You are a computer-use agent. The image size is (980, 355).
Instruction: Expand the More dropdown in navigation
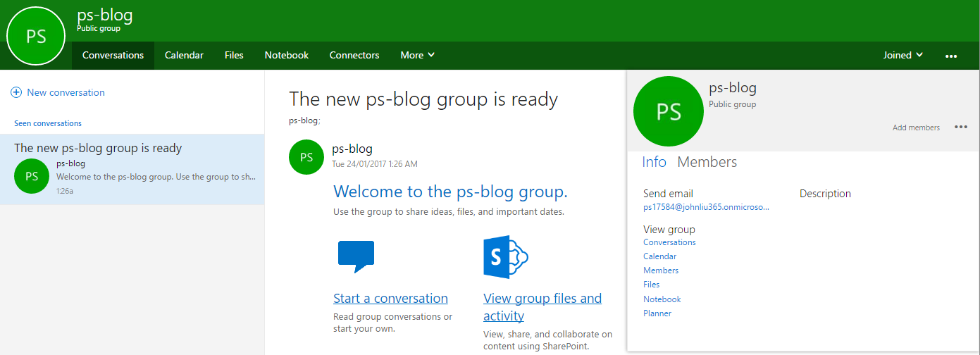pyautogui.click(x=418, y=56)
